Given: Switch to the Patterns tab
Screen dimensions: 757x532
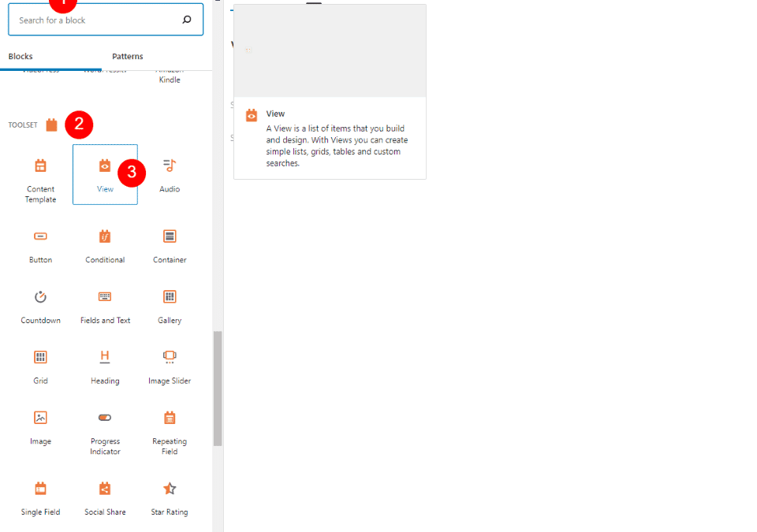Looking at the screenshot, I should point(128,57).
